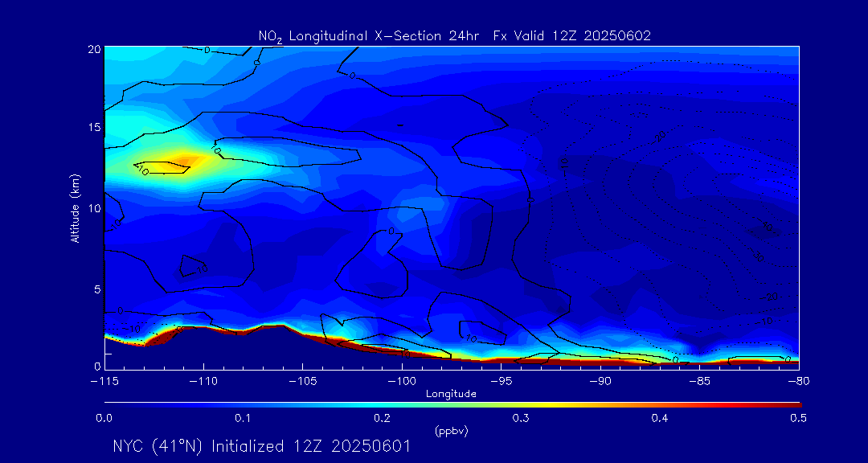Click the NYC (41°N) Initialized footer text
The height and width of the screenshot is (463, 868).
[261, 446]
